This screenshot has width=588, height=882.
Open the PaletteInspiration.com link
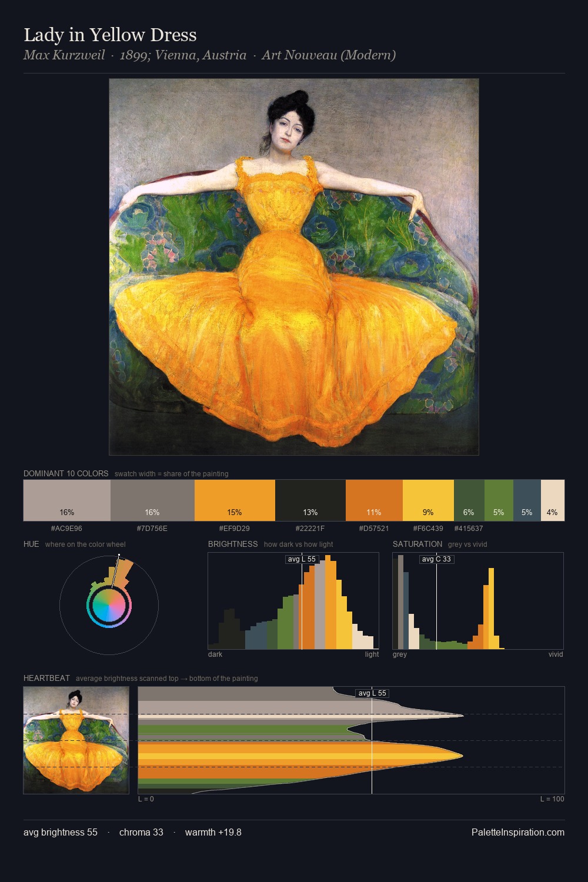pyautogui.click(x=518, y=832)
